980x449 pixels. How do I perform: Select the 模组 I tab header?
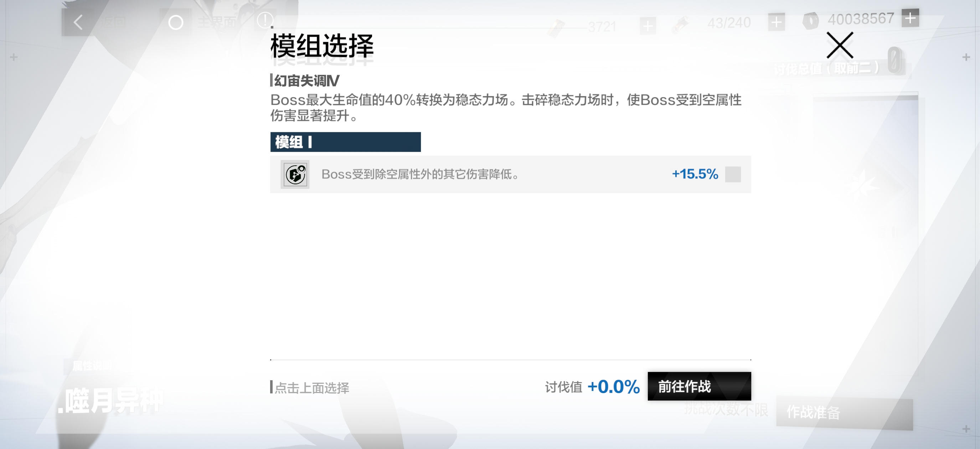point(345,142)
